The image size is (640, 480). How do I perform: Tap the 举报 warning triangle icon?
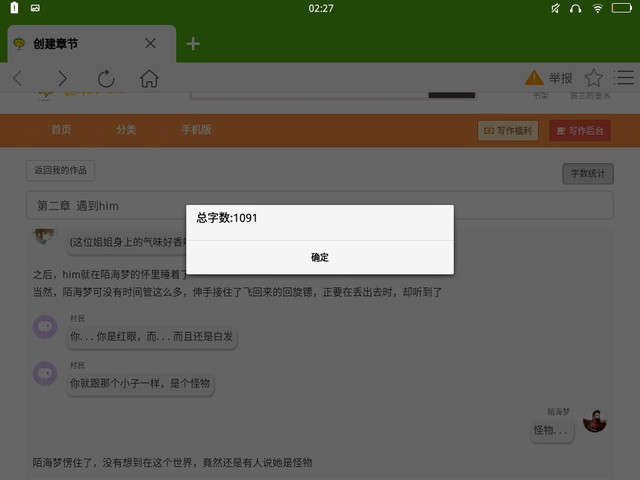point(535,78)
